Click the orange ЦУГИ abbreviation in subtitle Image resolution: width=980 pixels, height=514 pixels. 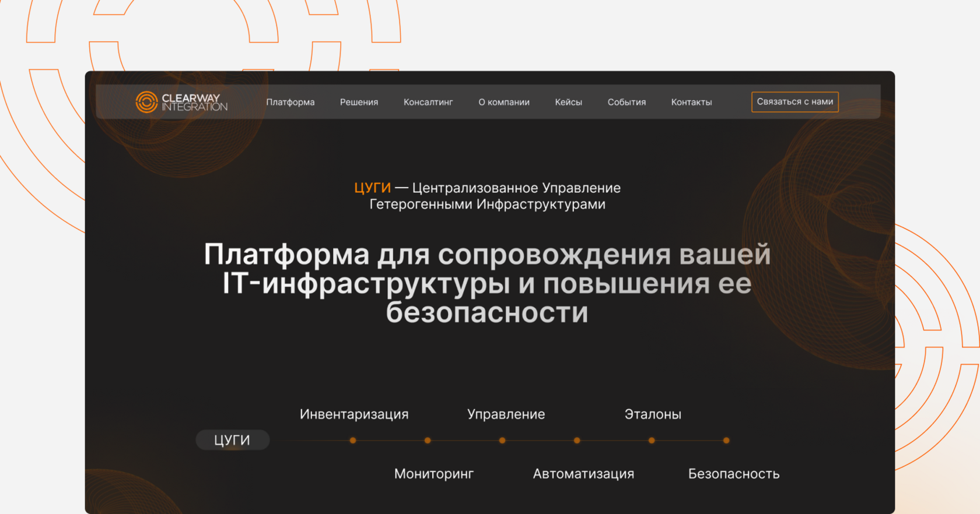tap(372, 188)
